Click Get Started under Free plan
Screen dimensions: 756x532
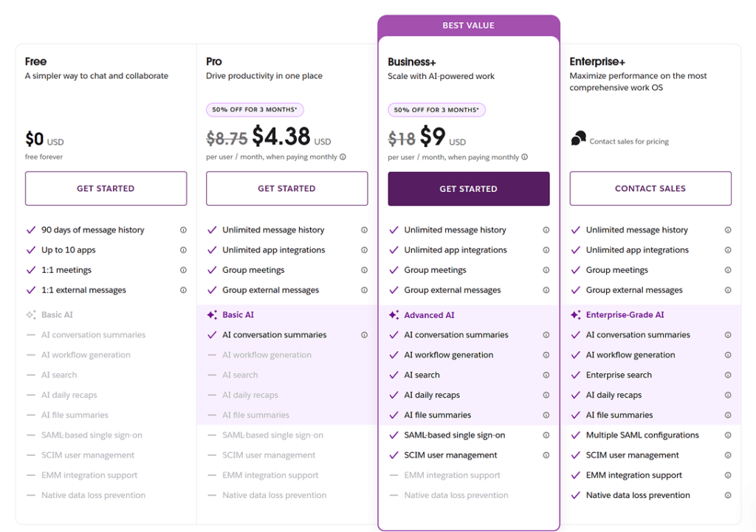tap(106, 189)
